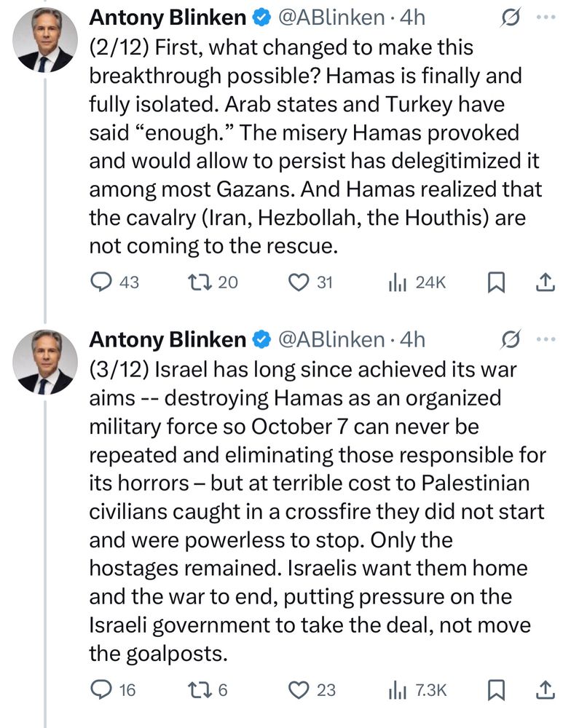571x728 pixels.
Task: Reply to the (3/12) tweet
Action: click(101, 689)
